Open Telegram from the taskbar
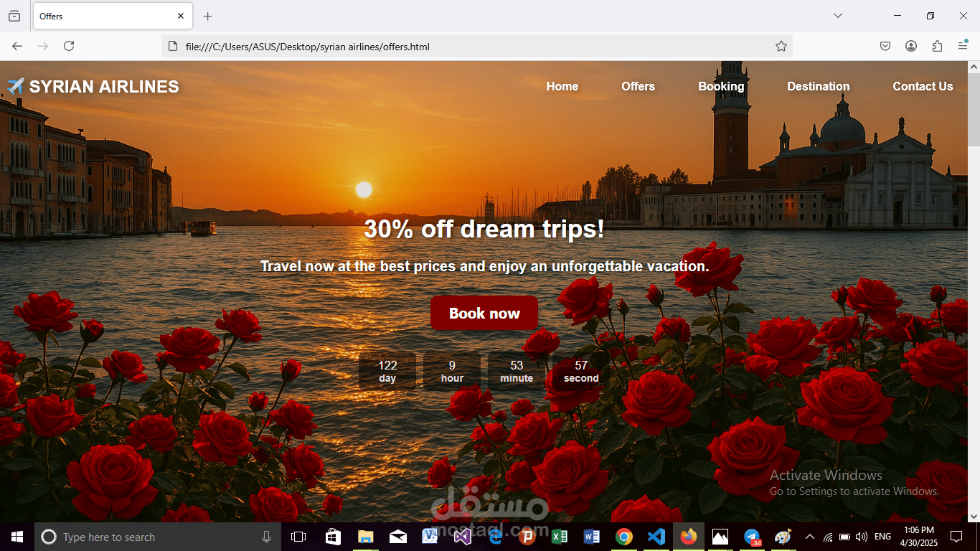The height and width of the screenshot is (551, 980). 752,537
